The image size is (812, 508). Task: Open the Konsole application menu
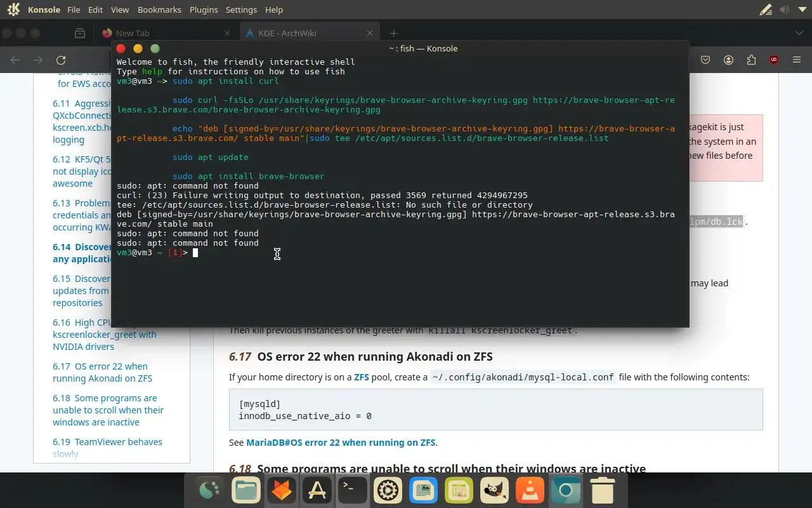tap(44, 10)
